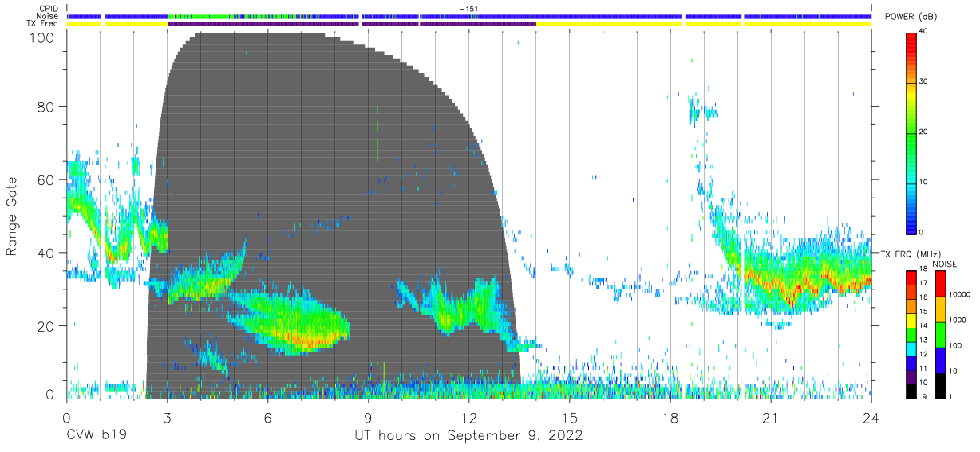This screenshot has height=452, width=980.
Task: Click x-axis tick label '3'
Action: [x=167, y=417]
